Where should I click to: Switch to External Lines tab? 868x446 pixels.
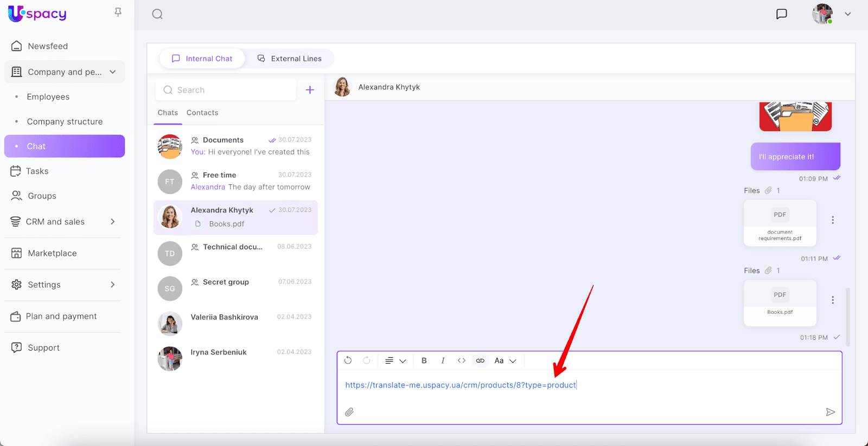tap(290, 59)
